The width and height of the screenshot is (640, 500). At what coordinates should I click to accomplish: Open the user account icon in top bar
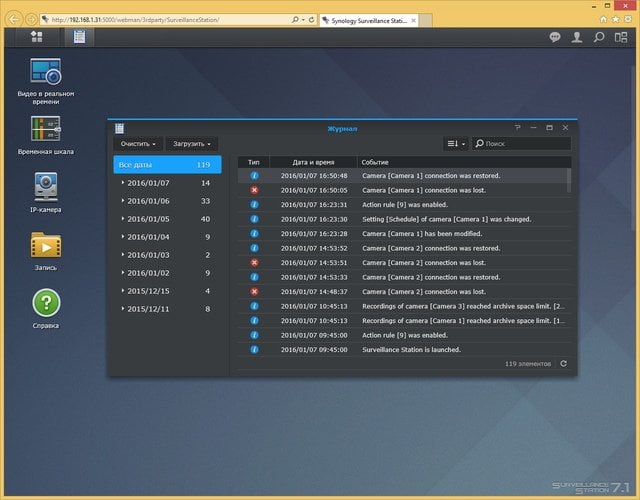576,38
